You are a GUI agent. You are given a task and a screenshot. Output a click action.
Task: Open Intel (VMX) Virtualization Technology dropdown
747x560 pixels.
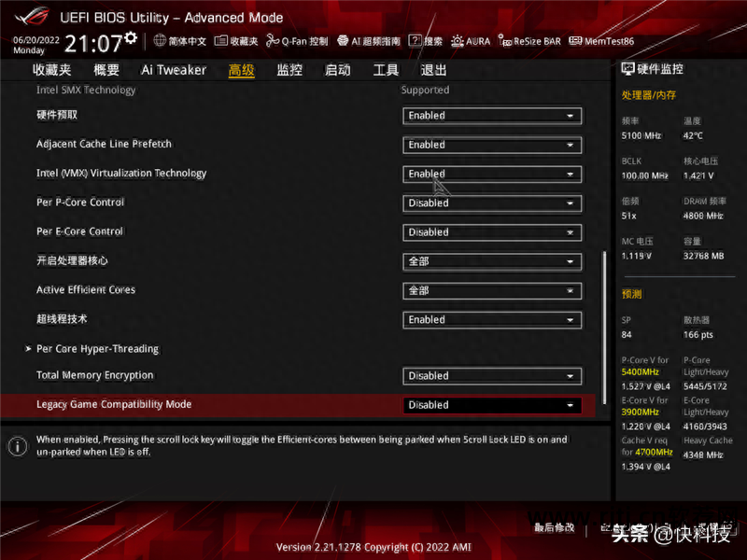pos(492,174)
